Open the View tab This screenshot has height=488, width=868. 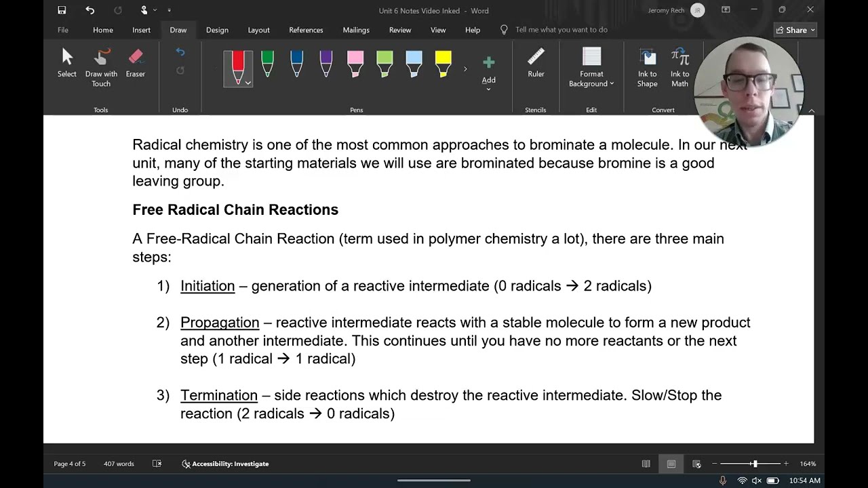pos(438,30)
